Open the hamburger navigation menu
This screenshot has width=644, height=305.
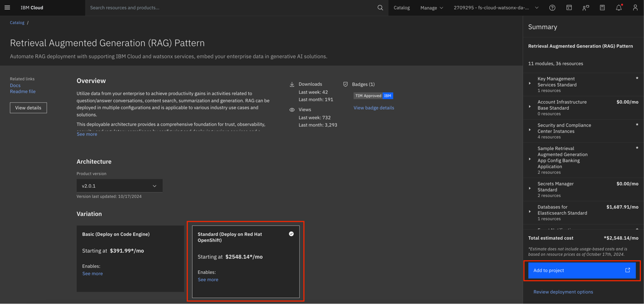point(7,8)
